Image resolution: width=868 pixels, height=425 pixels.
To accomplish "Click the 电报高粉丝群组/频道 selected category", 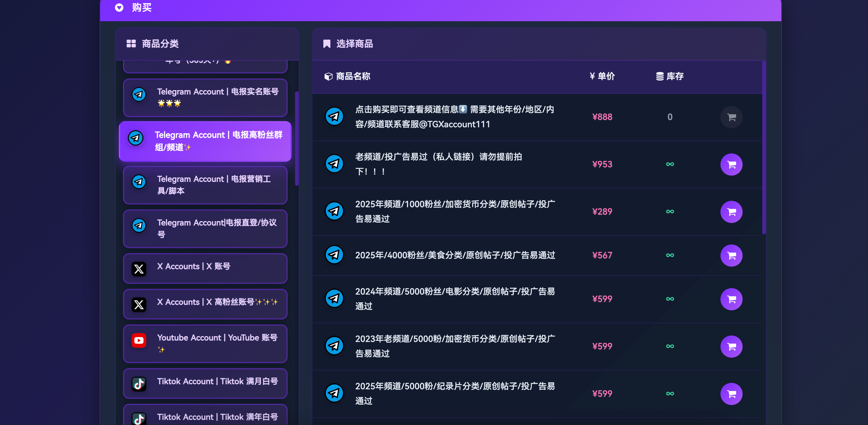I will 205,141.
